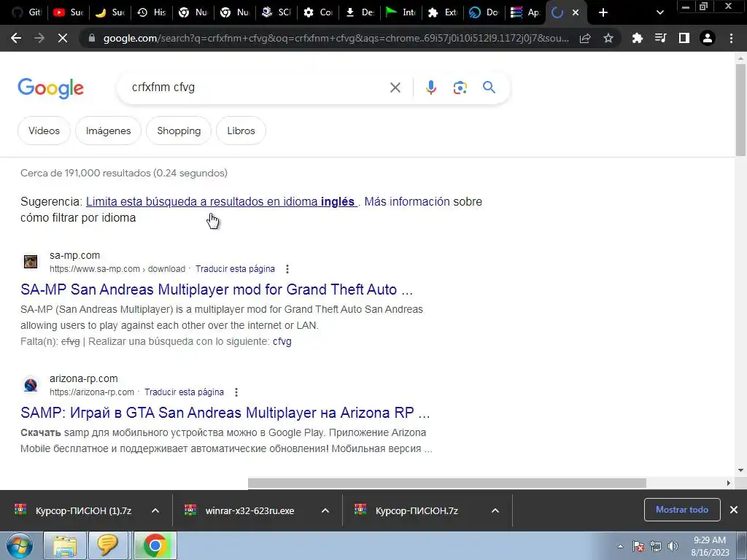The image size is (747, 560).
Task: Click the Chrome icon in the taskbar
Action: pos(155,545)
